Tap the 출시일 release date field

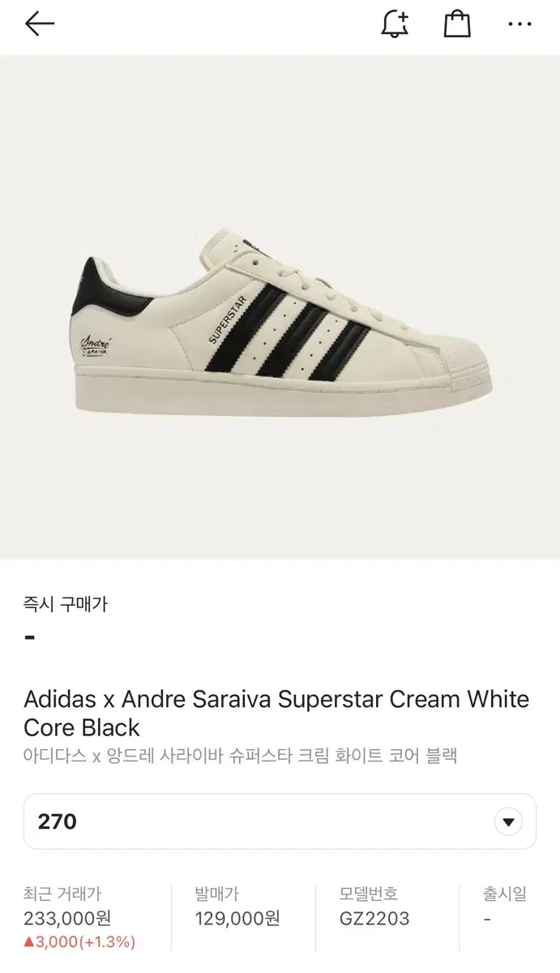point(506,907)
